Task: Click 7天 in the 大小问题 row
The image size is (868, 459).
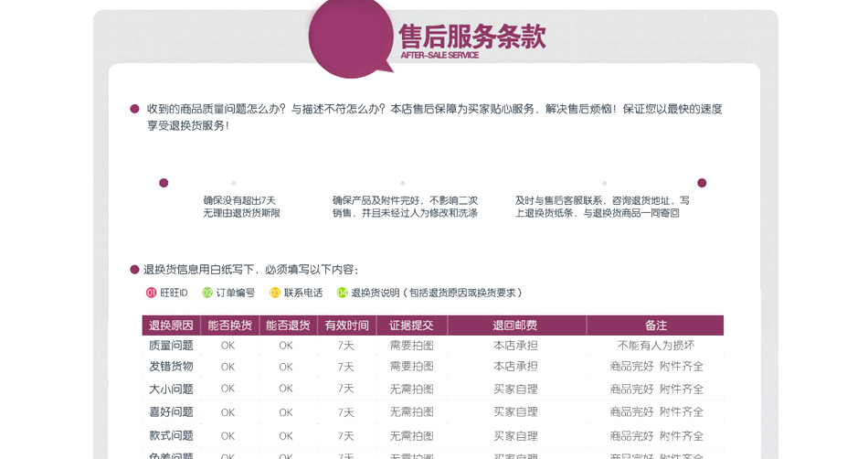Action: [346, 389]
